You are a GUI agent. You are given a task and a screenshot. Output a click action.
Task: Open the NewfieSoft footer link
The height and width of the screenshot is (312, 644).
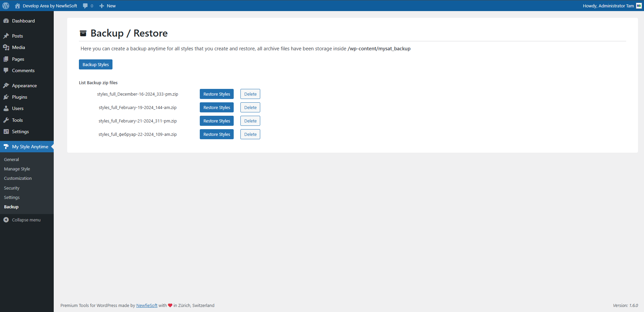tap(147, 305)
